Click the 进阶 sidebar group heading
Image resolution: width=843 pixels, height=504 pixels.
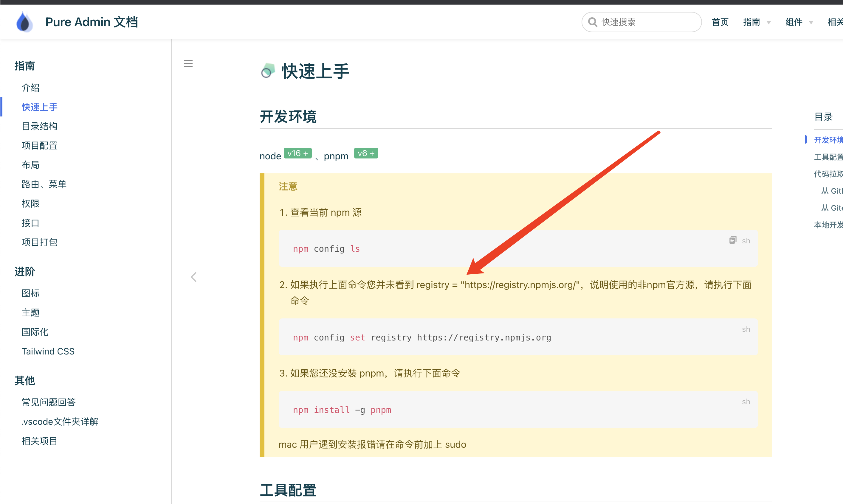pos(25,272)
